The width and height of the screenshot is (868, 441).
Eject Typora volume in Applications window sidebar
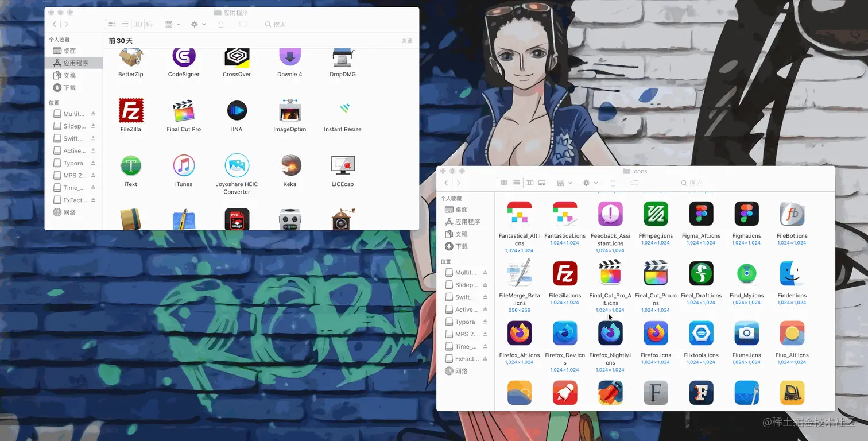(93, 163)
